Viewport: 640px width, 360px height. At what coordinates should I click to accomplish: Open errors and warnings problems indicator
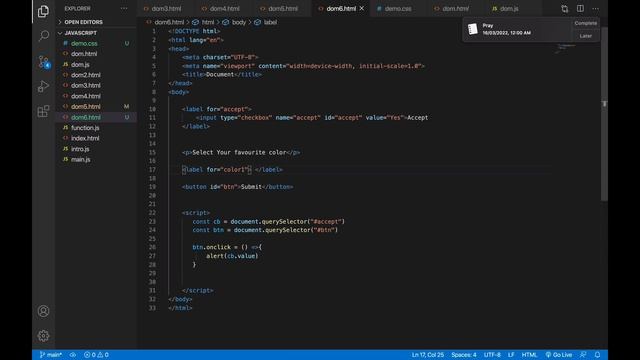click(x=96, y=355)
